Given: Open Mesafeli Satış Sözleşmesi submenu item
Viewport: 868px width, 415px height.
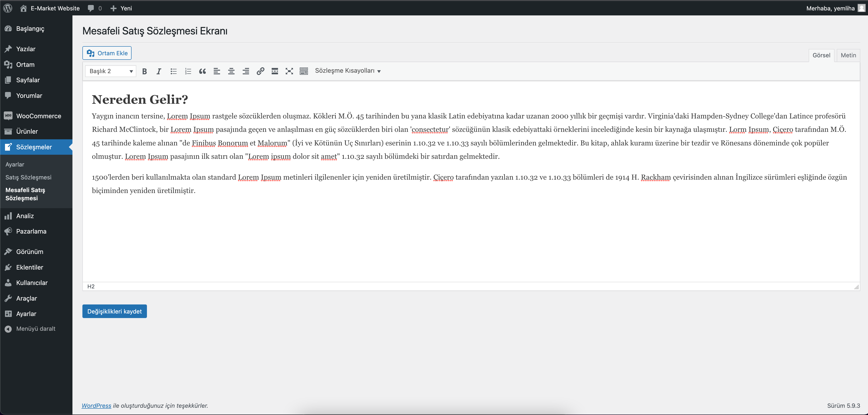Looking at the screenshot, I should point(25,194).
